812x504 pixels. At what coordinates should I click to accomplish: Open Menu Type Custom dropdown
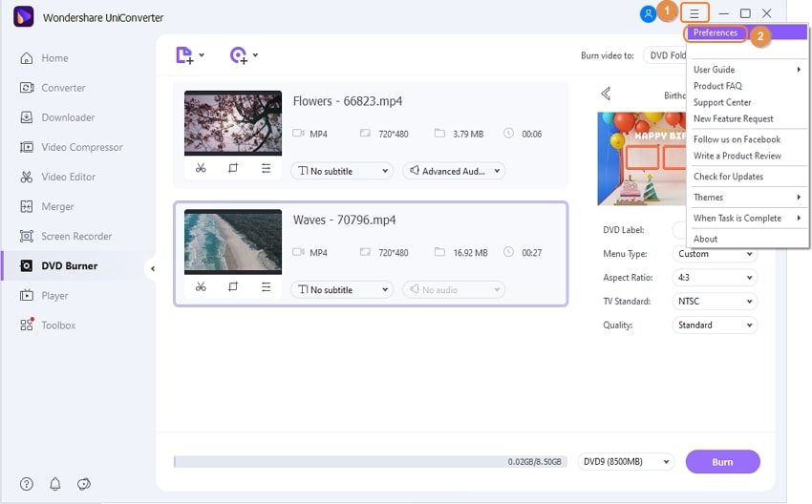(715, 254)
